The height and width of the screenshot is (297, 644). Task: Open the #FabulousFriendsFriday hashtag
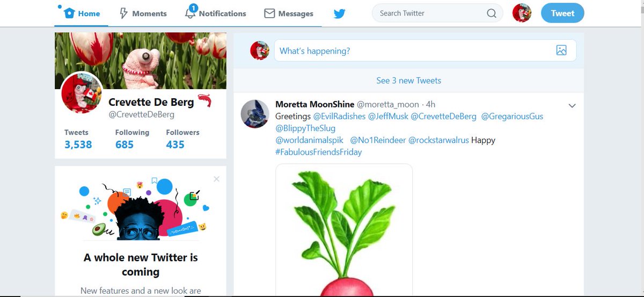tap(319, 152)
